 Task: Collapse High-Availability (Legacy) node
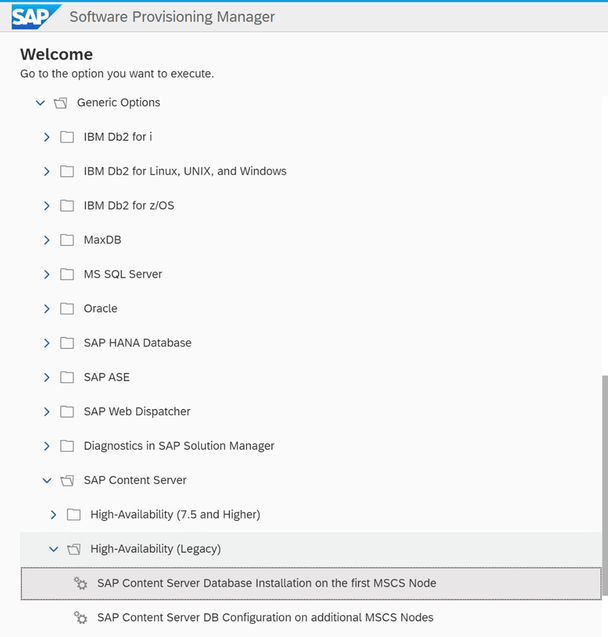54,549
